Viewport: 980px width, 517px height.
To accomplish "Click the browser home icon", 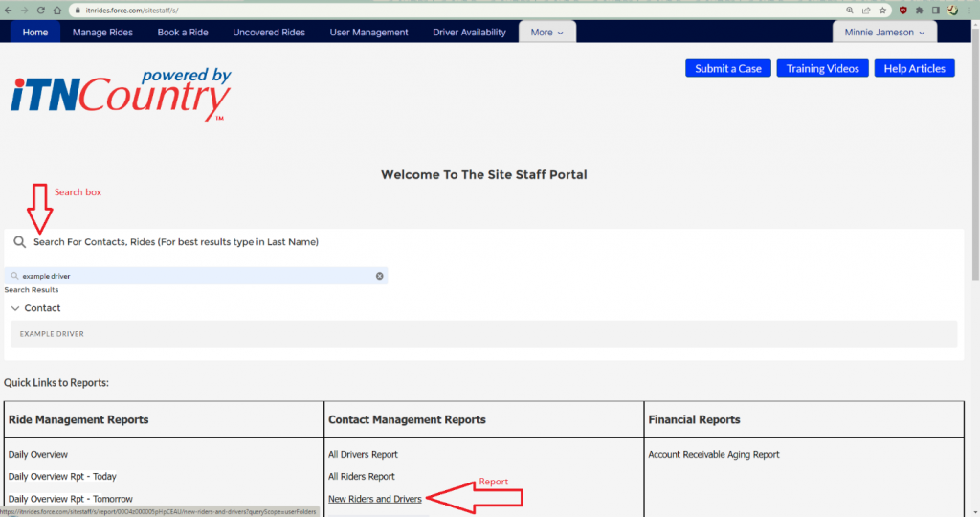I will pos(57,10).
